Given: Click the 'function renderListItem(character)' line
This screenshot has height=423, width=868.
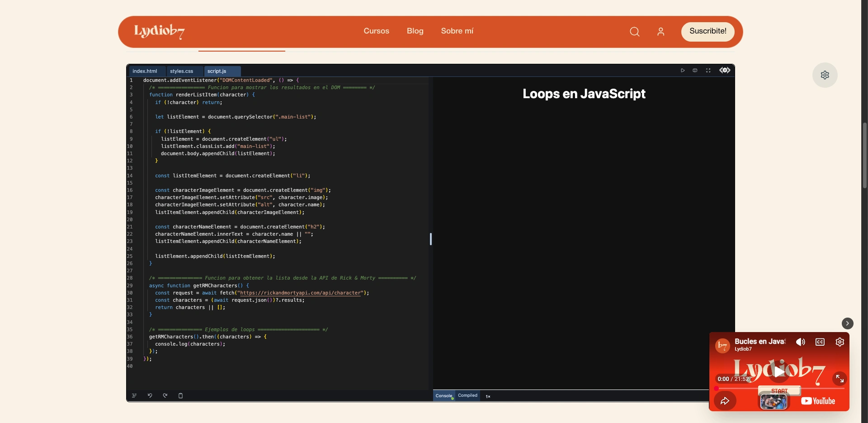Looking at the screenshot, I should 202,95.
